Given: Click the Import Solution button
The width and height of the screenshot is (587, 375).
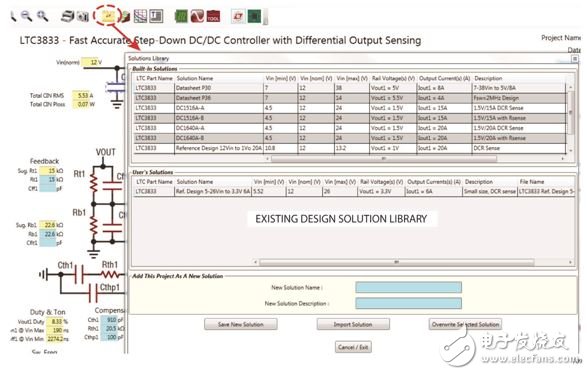Looking at the screenshot, I should point(353,324).
